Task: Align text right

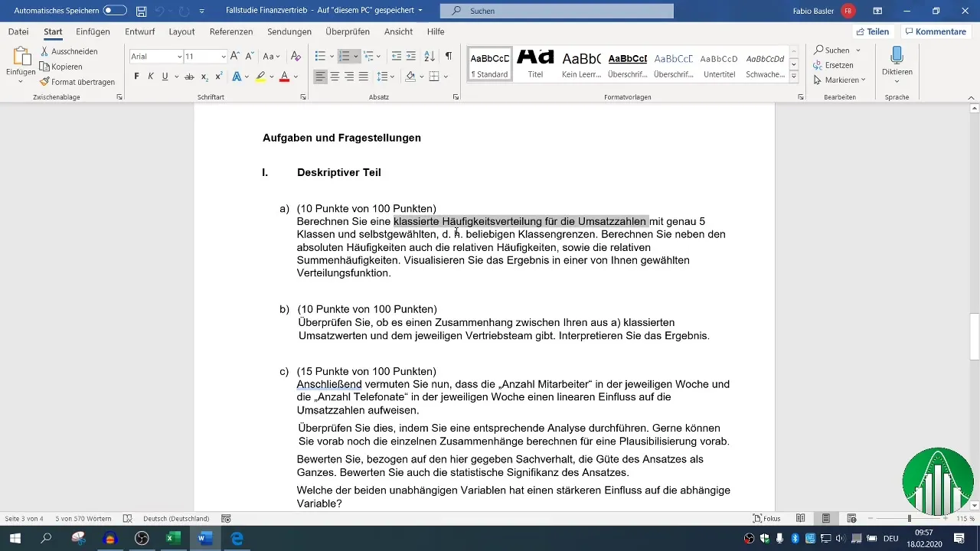Action: tap(349, 77)
